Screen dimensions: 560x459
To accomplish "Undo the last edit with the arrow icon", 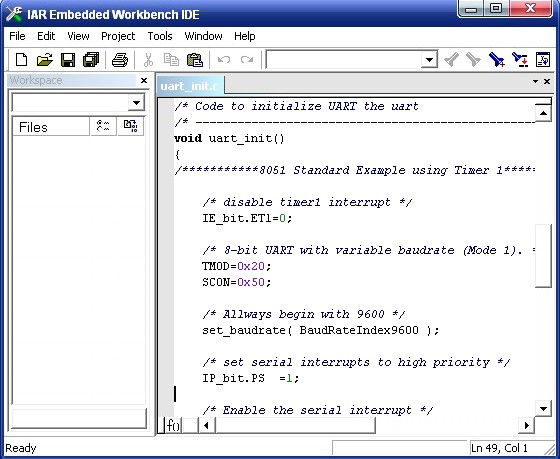I will click(224, 60).
